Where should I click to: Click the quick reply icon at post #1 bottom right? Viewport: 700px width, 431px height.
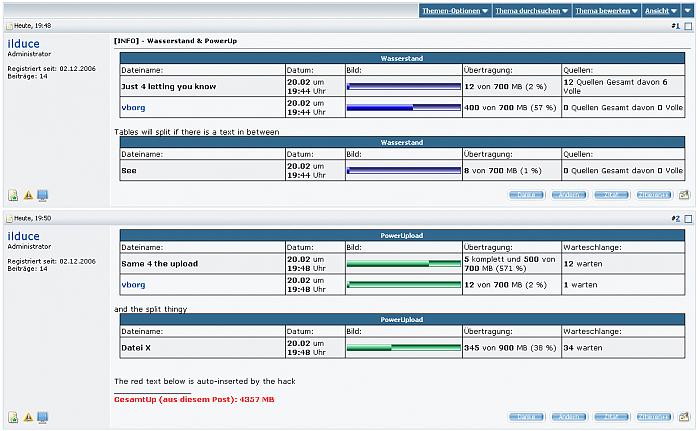[x=684, y=196]
